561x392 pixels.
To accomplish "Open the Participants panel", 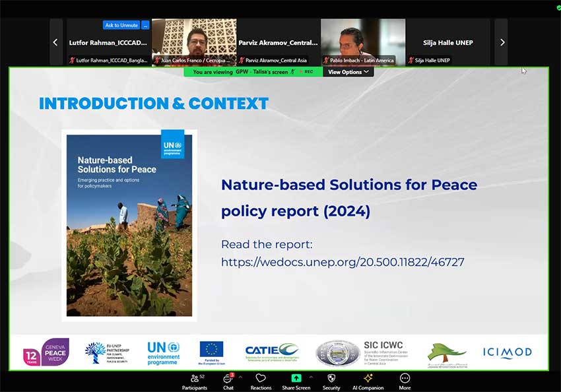I will (x=194, y=379).
